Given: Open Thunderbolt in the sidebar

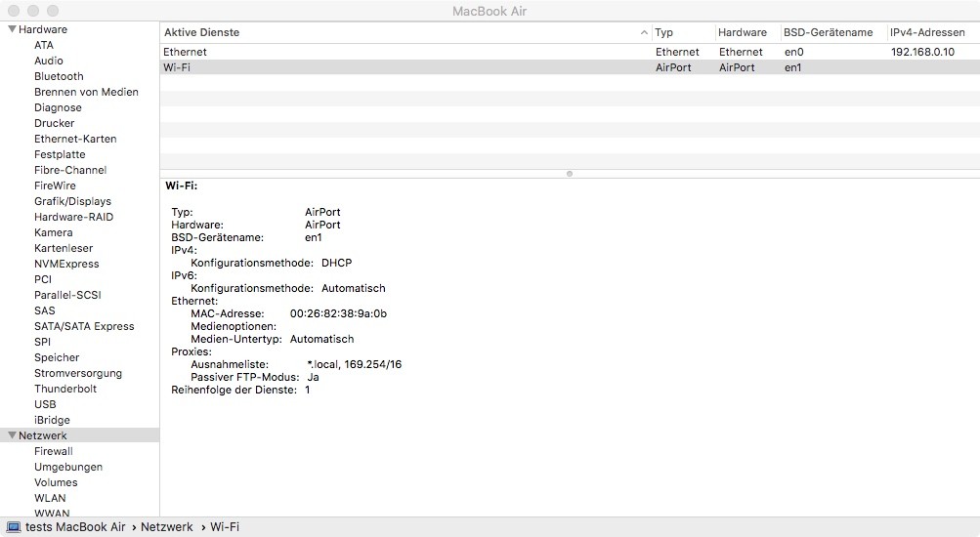Looking at the screenshot, I should pyautogui.click(x=65, y=389).
